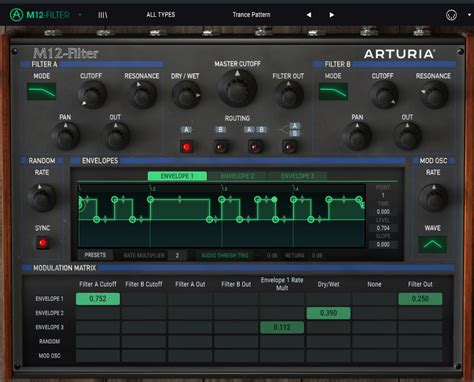Click the Random row Filter A Cutoff cell

(x=98, y=342)
